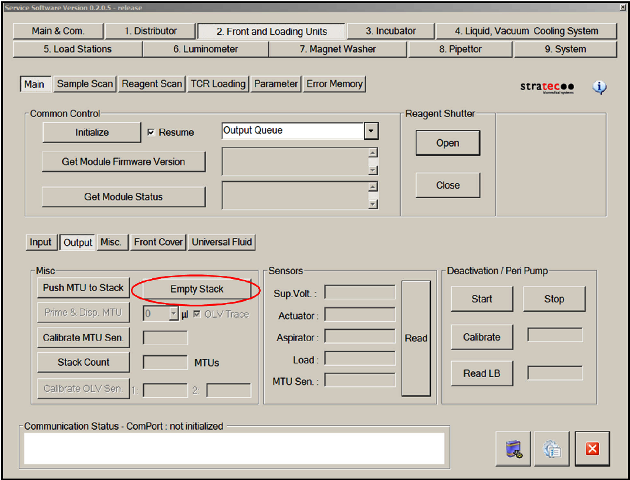Image resolution: width=630 pixels, height=480 pixels.
Task: Click the blue info icon
Action: tap(599, 87)
